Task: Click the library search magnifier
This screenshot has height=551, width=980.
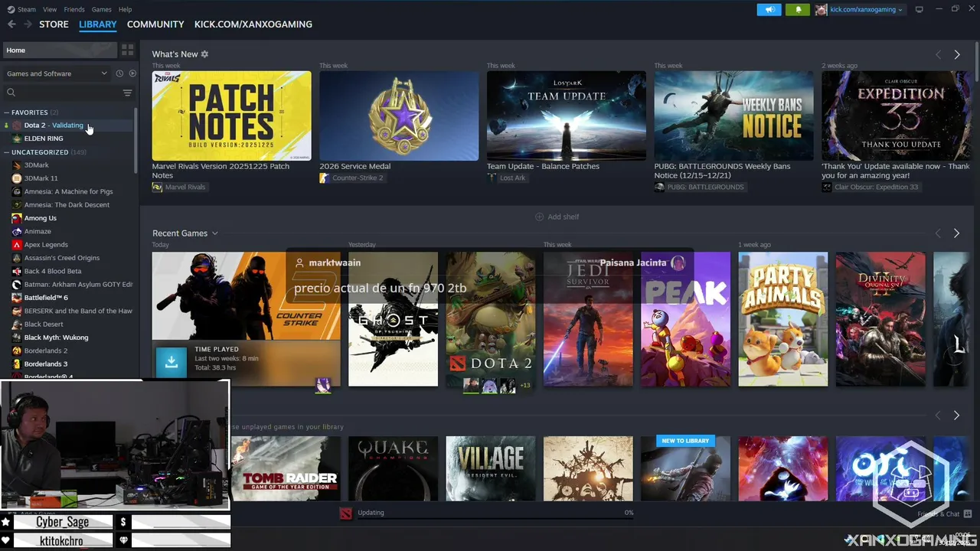Action: coord(11,93)
